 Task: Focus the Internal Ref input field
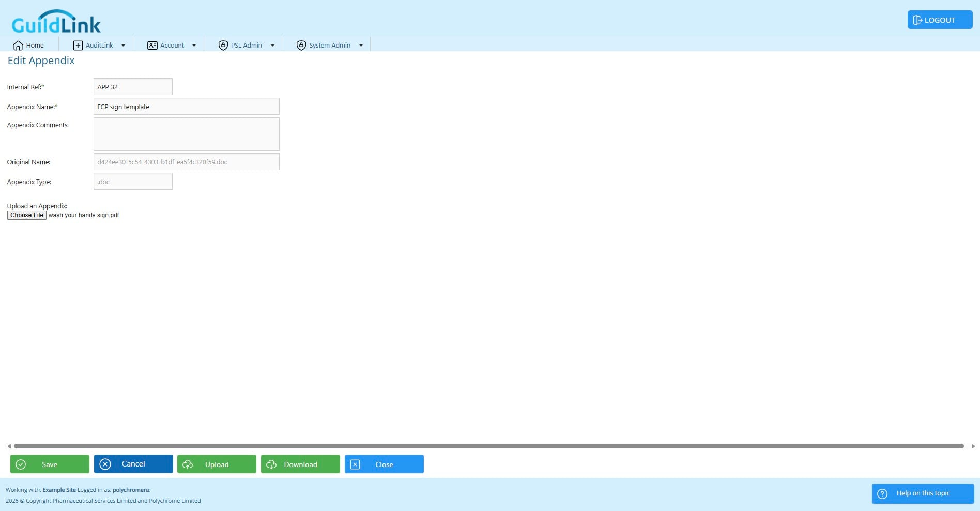(133, 87)
